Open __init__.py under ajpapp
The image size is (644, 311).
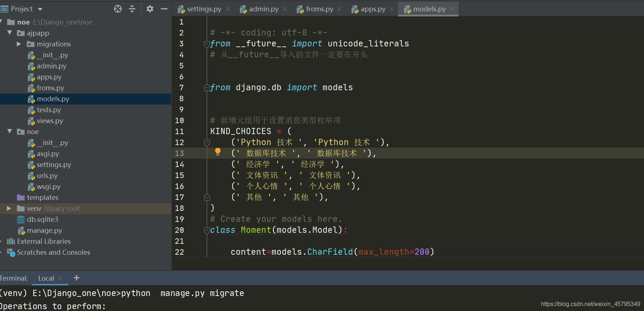tap(48, 55)
